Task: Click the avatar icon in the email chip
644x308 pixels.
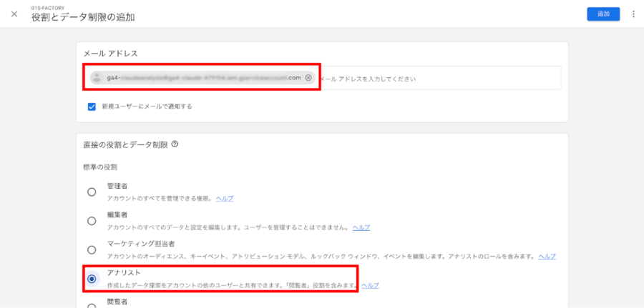Action: tap(97, 78)
